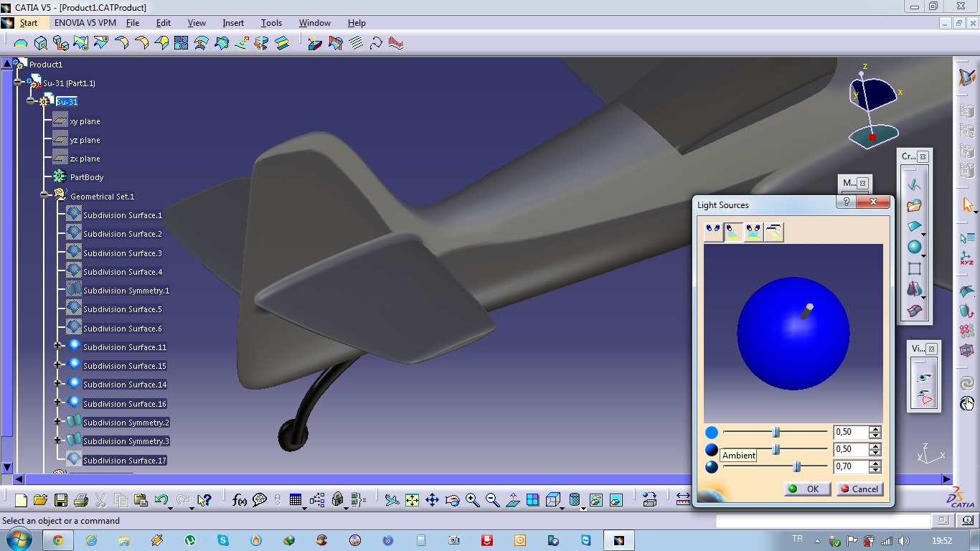980x551 pixels.
Task: Open the ENOVIA V5 VPM menu
Action: tap(85, 23)
